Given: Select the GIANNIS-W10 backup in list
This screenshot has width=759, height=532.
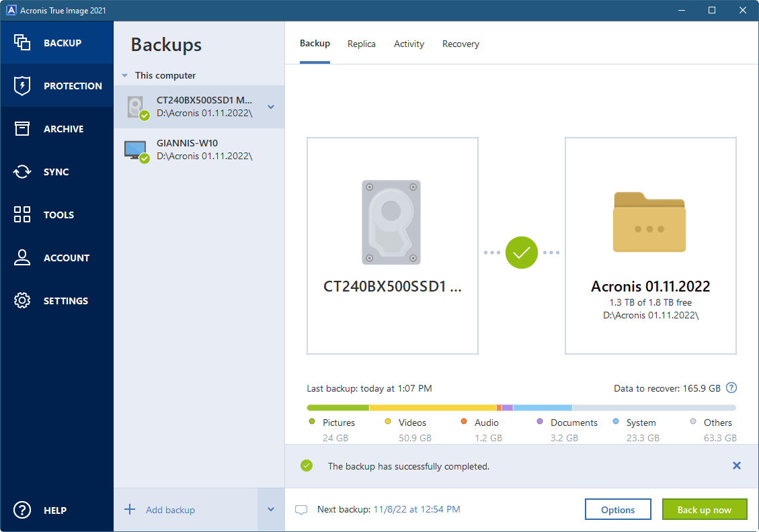Looking at the screenshot, I should [x=199, y=150].
